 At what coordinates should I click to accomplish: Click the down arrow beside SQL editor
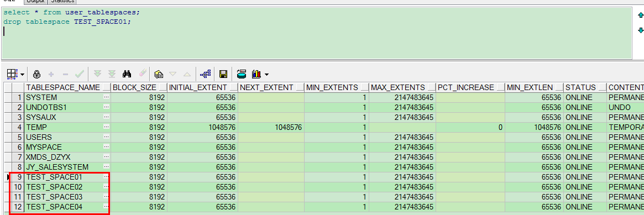640,30
